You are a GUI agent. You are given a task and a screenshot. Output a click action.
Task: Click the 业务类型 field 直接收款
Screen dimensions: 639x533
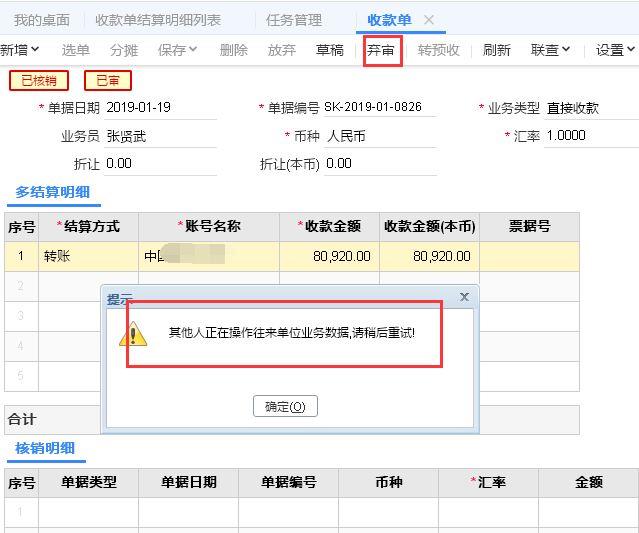click(591, 108)
